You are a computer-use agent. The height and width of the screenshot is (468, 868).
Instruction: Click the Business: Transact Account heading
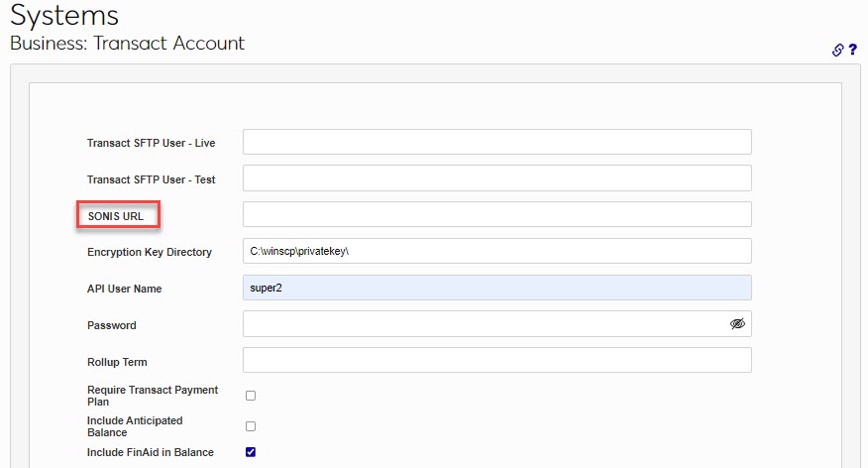click(x=127, y=44)
